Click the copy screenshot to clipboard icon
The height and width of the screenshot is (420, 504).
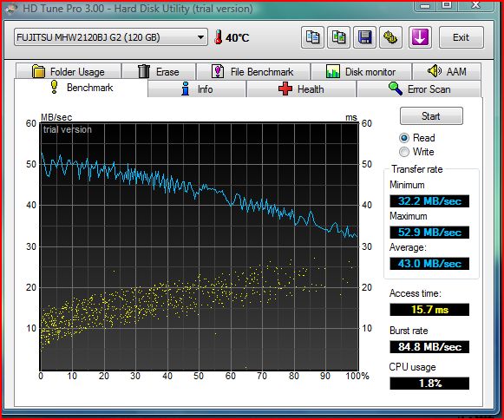tap(338, 37)
